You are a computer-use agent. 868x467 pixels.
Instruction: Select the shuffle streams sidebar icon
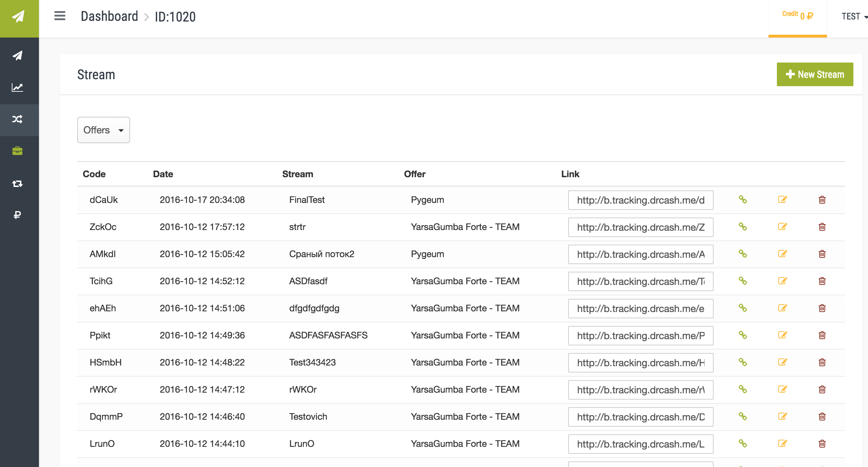coord(17,120)
